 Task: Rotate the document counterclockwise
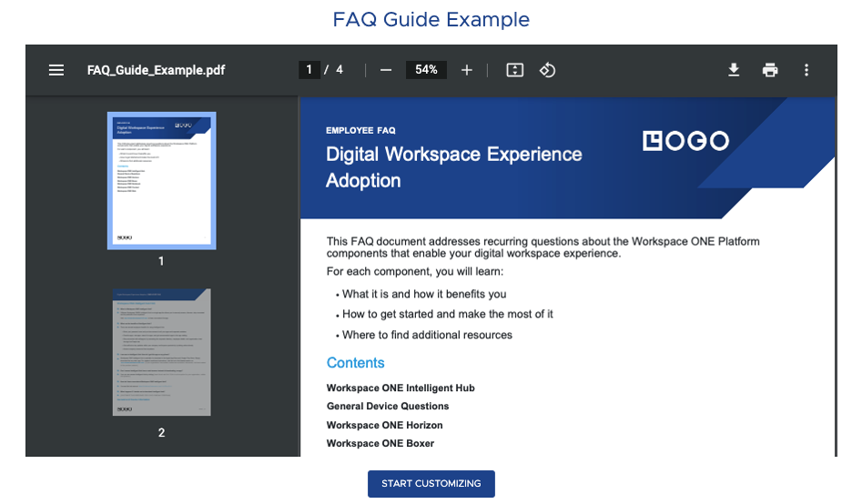pos(547,70)
